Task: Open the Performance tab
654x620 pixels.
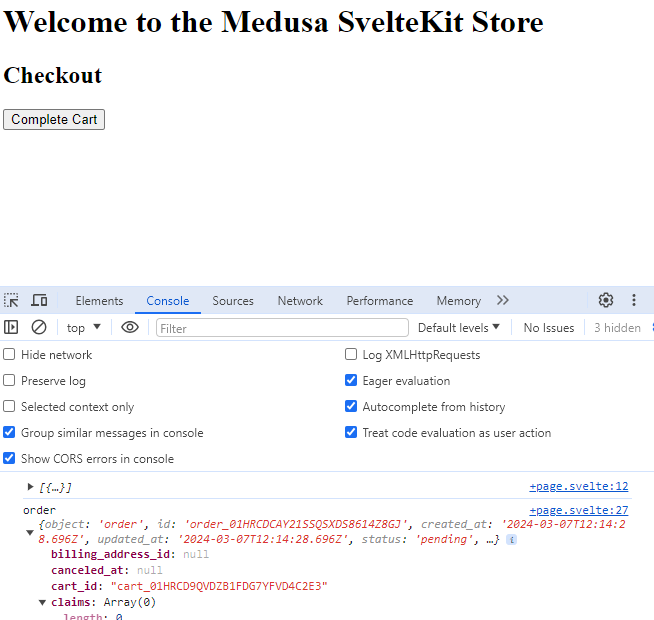Action: pyautogui.click(x=380, y=301)
